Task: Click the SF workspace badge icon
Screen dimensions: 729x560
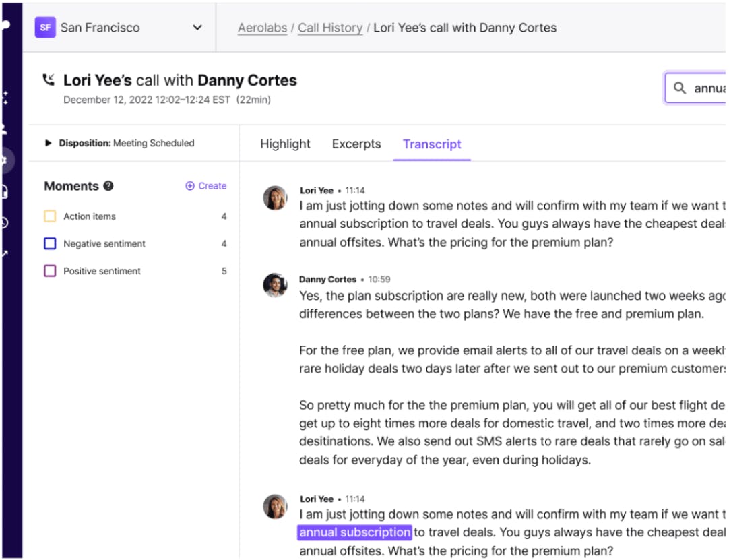Action: pyautogui.click(x=45, y=28)
